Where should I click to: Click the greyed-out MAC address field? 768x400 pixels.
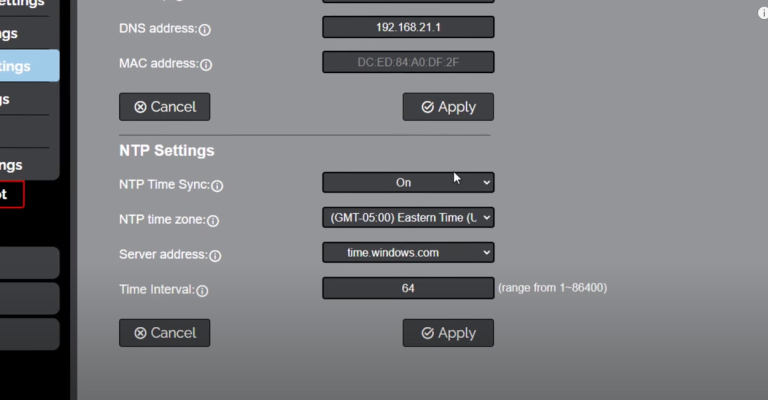(x=407, y=62)
